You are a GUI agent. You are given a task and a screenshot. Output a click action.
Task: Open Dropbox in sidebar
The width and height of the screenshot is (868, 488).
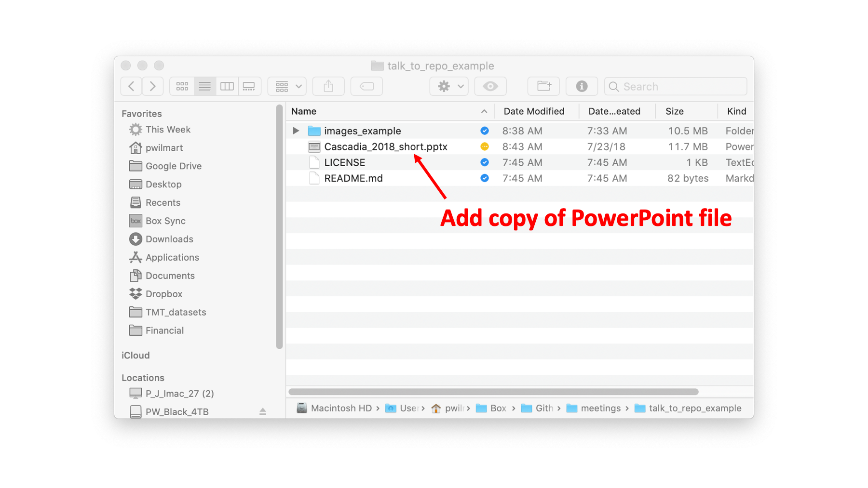click(156, 294)
